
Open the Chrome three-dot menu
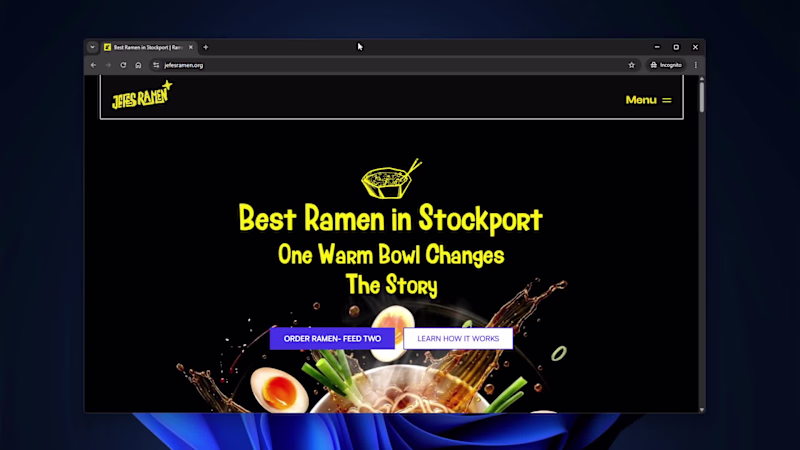[x=696, y=65]
